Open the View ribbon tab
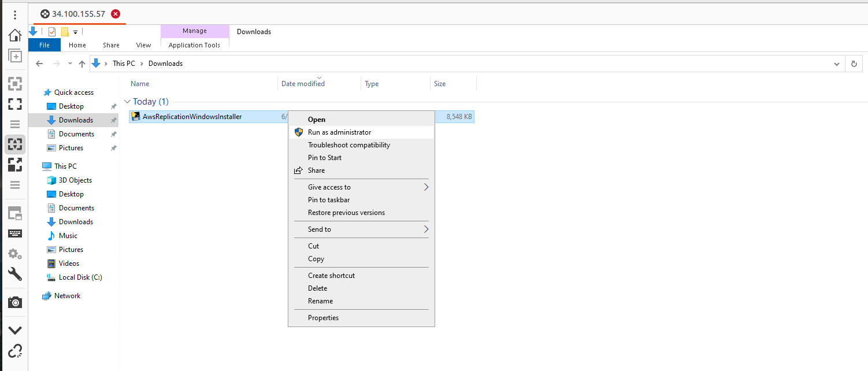The height and width of the screenshot is (371, 868). 143,45
